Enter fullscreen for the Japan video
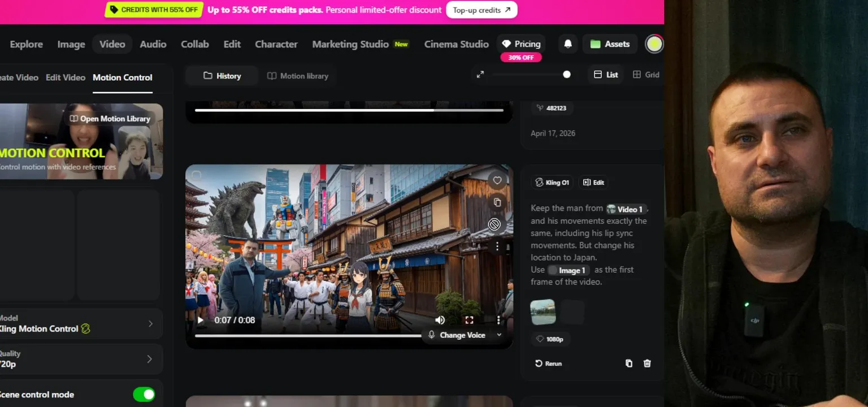 pos(469,320)
